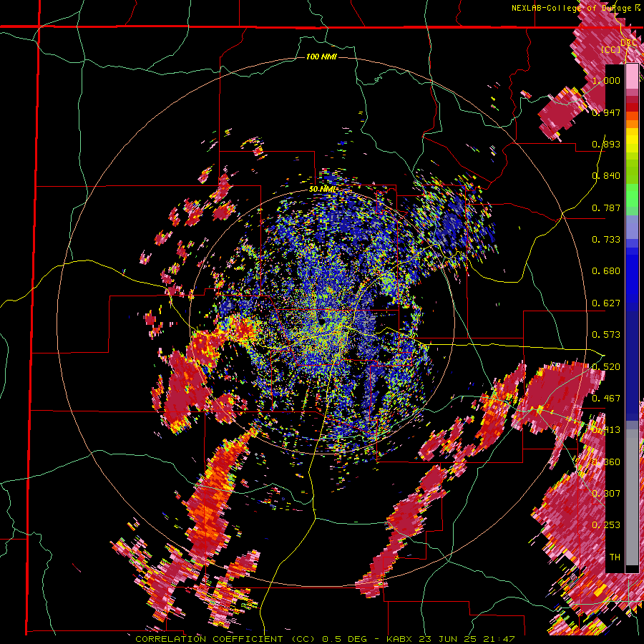Click the 0.680 color bar value
644x644 pixels.
[606, 271]
